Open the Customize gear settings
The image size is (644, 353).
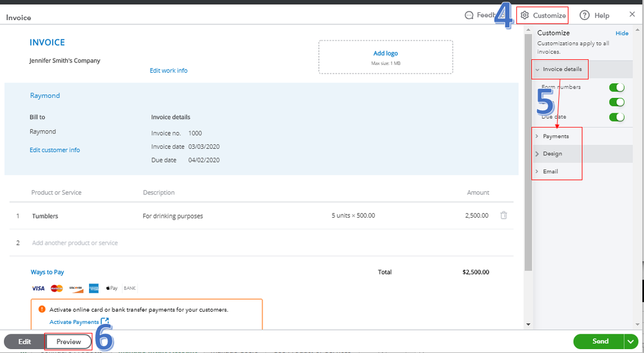pos(543,15)
